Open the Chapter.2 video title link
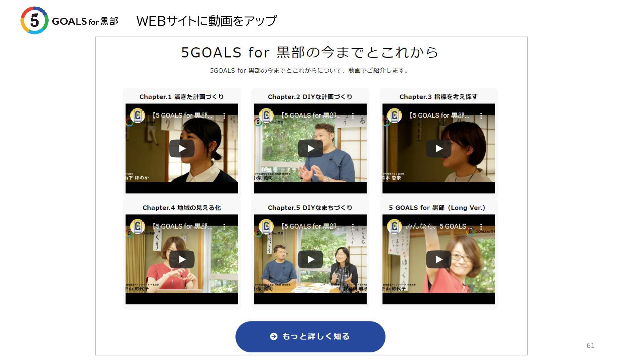Image resolution: width=644 pixels, height=362 pixels. [x=311, y=115]
